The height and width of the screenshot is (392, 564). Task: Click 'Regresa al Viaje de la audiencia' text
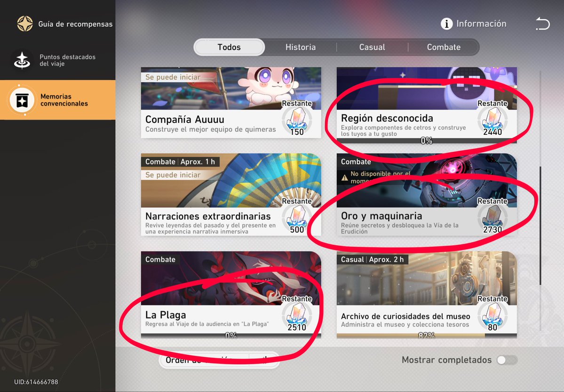[x=207, y=324]
